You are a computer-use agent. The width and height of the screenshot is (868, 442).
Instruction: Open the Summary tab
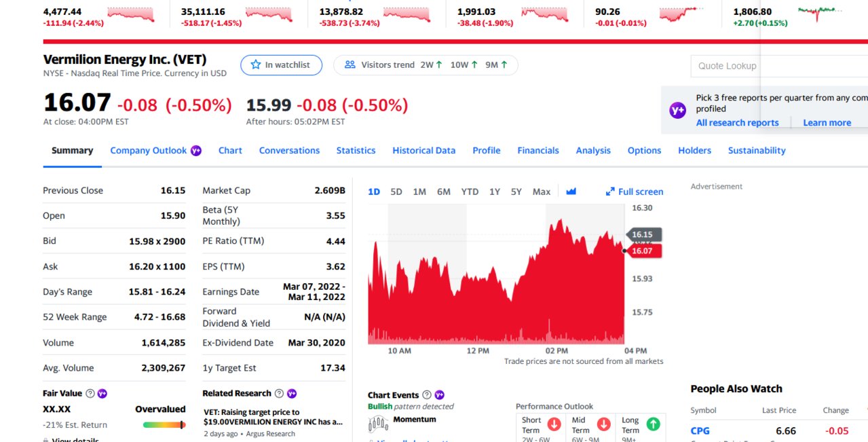(x=72, y=151)
